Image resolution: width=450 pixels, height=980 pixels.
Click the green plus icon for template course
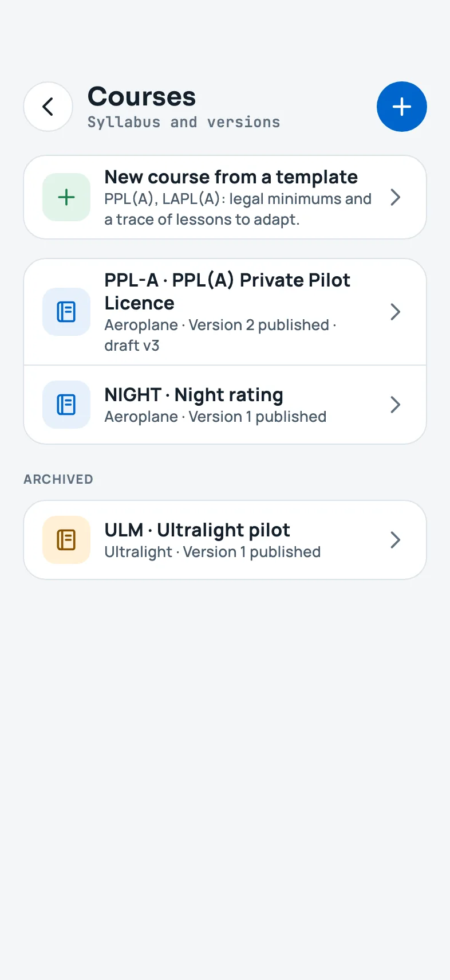(x=66, y=197)
